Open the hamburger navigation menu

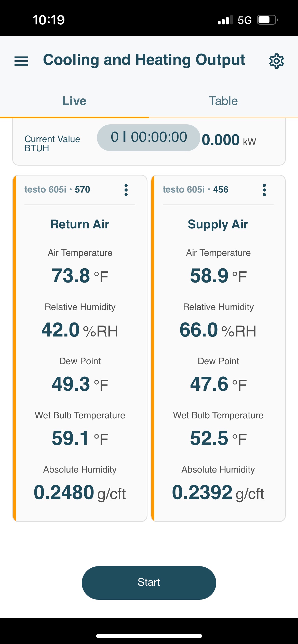coord(21,61)
